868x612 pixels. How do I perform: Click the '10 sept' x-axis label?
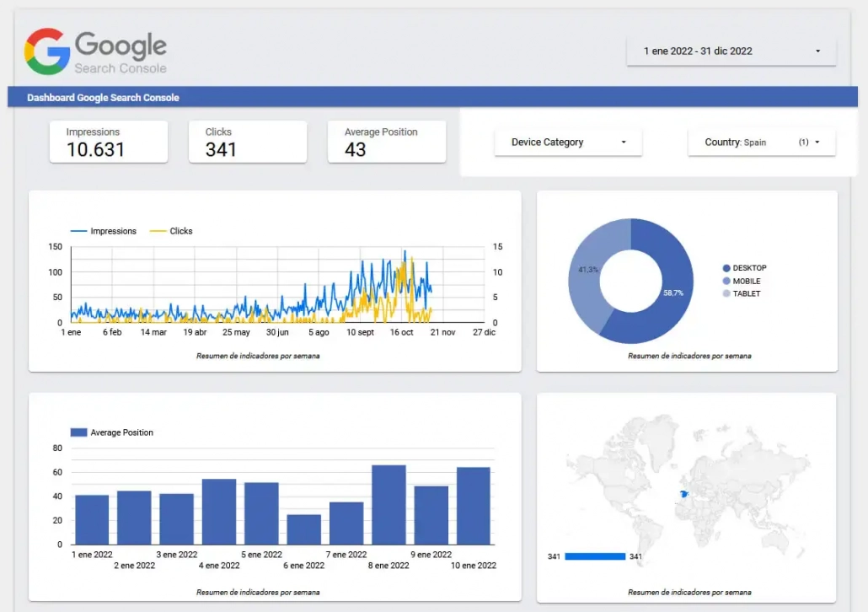(x=360, y=332)
